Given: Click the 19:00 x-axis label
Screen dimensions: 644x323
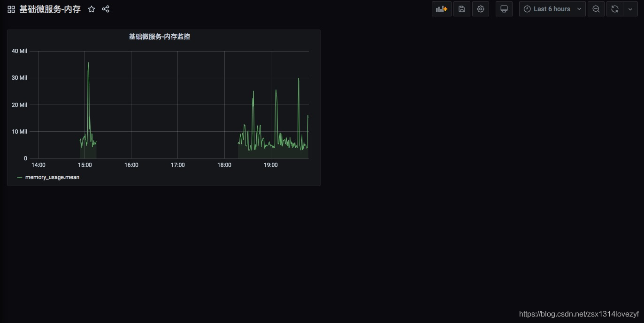Looking at the screenshot, I should tap(271, 165).
